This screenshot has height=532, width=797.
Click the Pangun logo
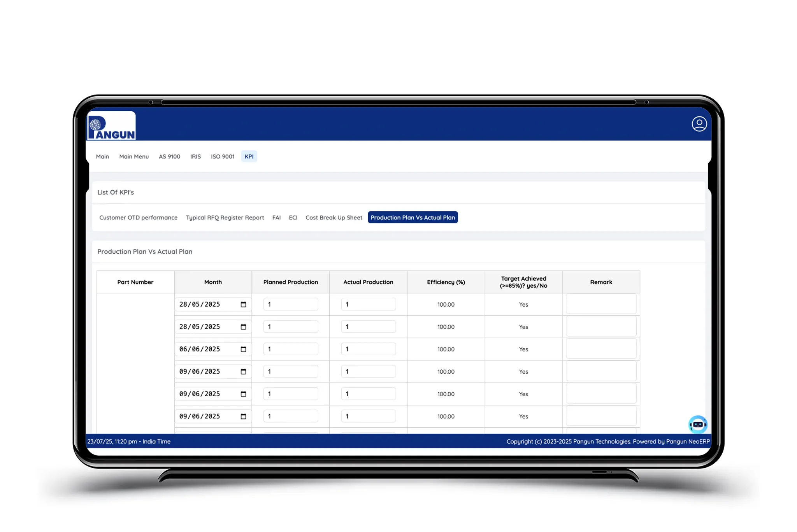pyautogui.click(x=112, y=126)
